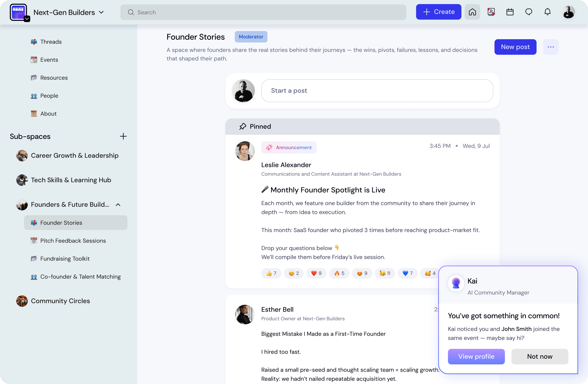Image resolution: width=588 pixels, height=384 pixels.
Task: Click the Start a post field
Action: click(x=377, y=91)
